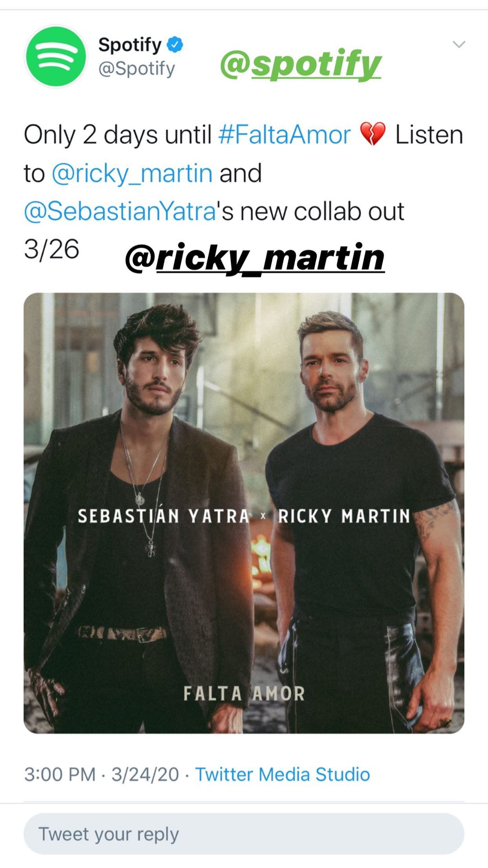The image size is (488, 868).
Task: Tap the black @ricky_martin story sticker
Action: (x=254, y=258)
